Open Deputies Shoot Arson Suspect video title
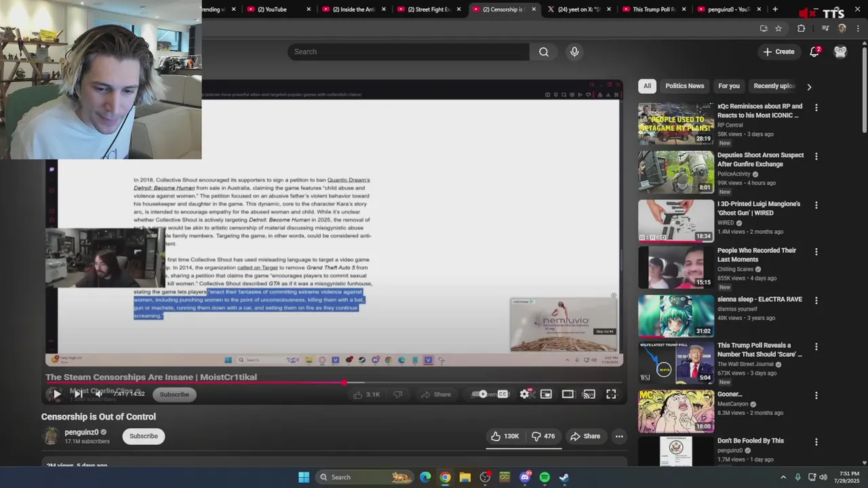This screenshot has height=488, width=868. pos(760,159)
